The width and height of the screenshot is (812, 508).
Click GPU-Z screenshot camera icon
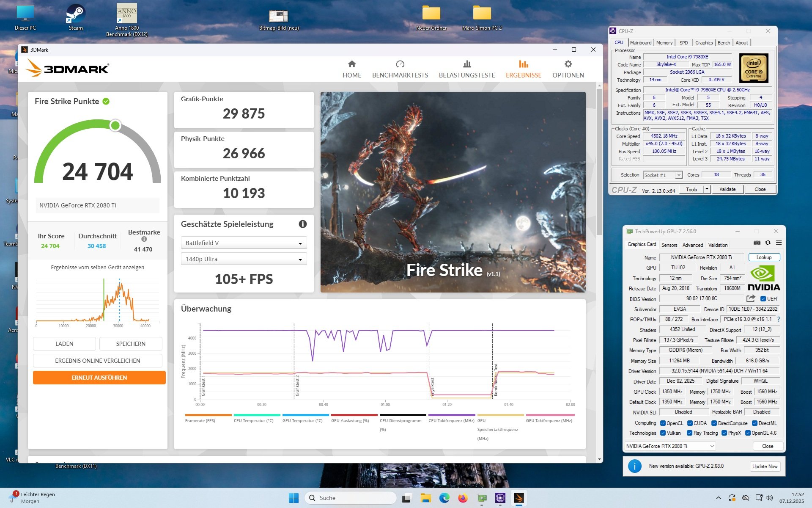757,243
